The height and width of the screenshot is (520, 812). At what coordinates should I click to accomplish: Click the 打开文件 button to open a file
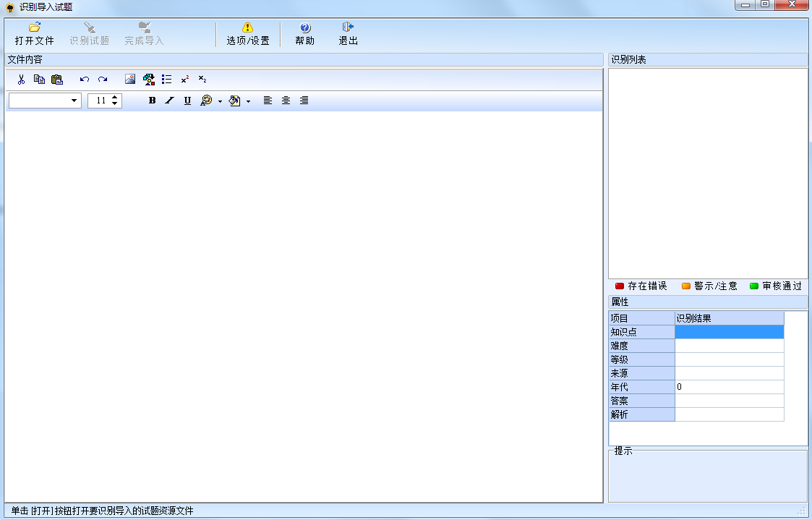[x=34, y=33]
